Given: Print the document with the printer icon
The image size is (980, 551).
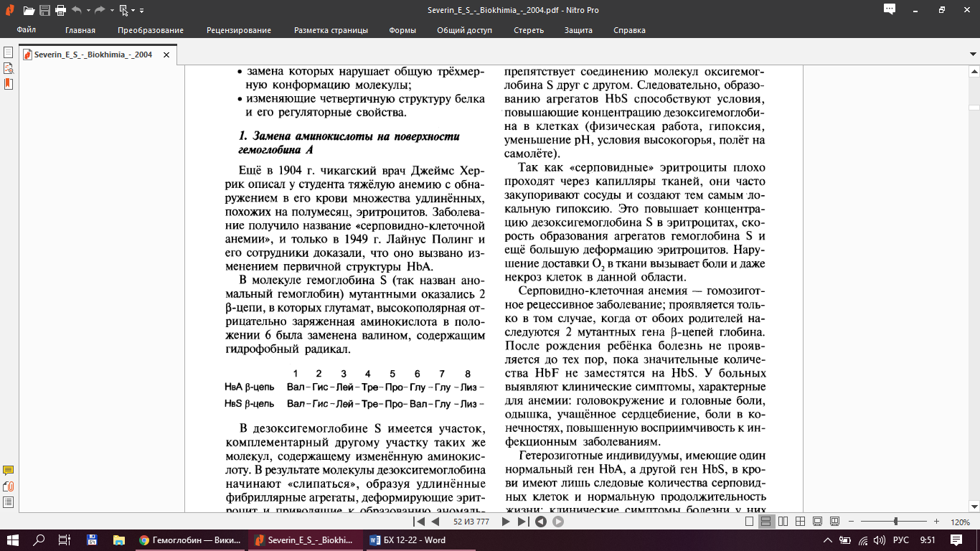Looking at the screenshot, I should 60,10.
